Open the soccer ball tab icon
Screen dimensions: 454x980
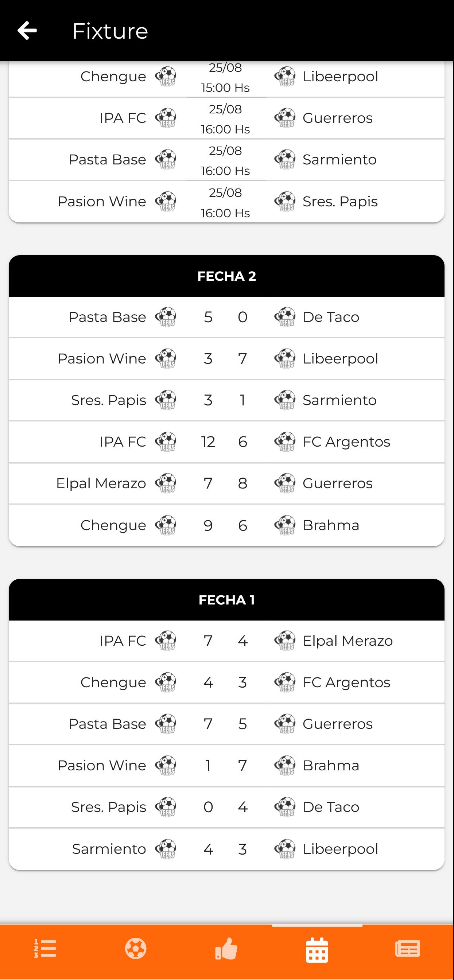(x=136, y=948)
